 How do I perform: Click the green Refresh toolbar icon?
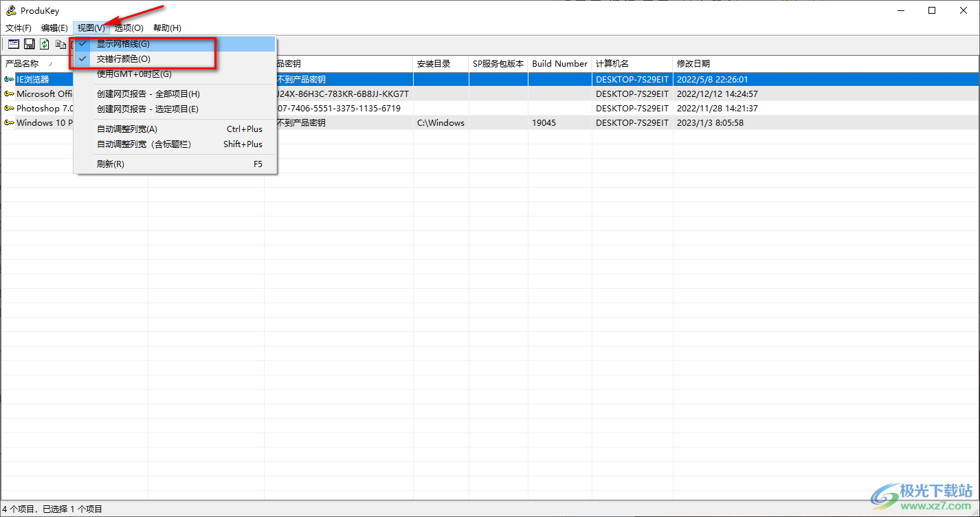[45, 44]
